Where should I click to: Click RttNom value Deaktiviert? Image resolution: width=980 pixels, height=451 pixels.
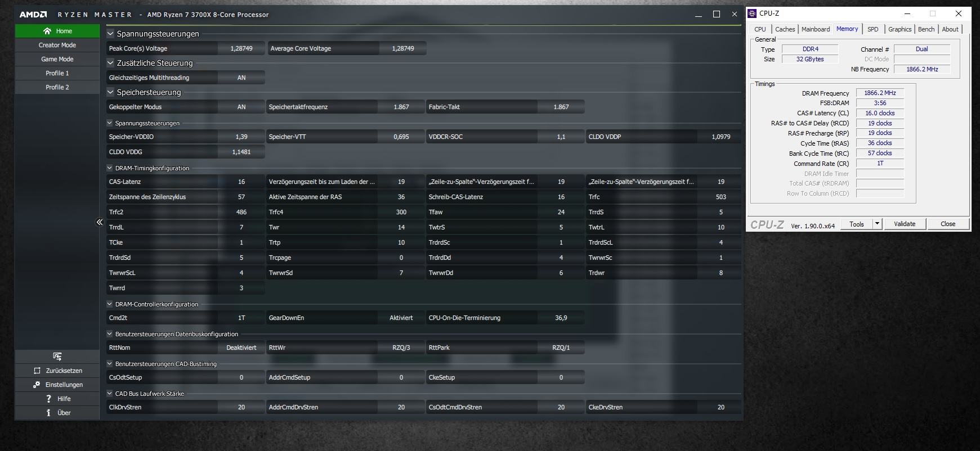coord(241,348)
